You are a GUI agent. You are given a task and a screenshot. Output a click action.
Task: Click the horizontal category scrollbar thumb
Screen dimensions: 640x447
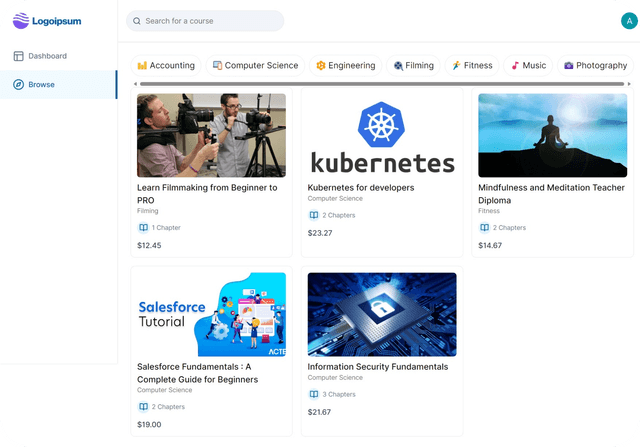[x=382, y=84]
